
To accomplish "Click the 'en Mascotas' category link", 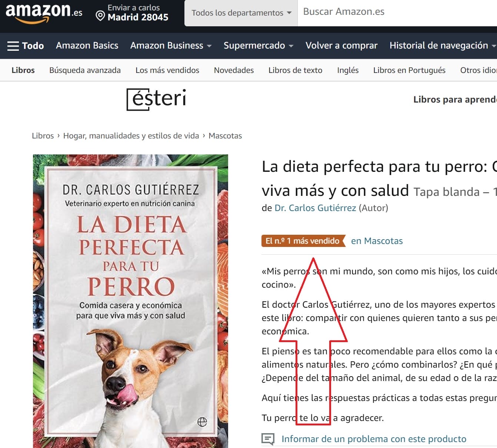I will coord(377,241).
